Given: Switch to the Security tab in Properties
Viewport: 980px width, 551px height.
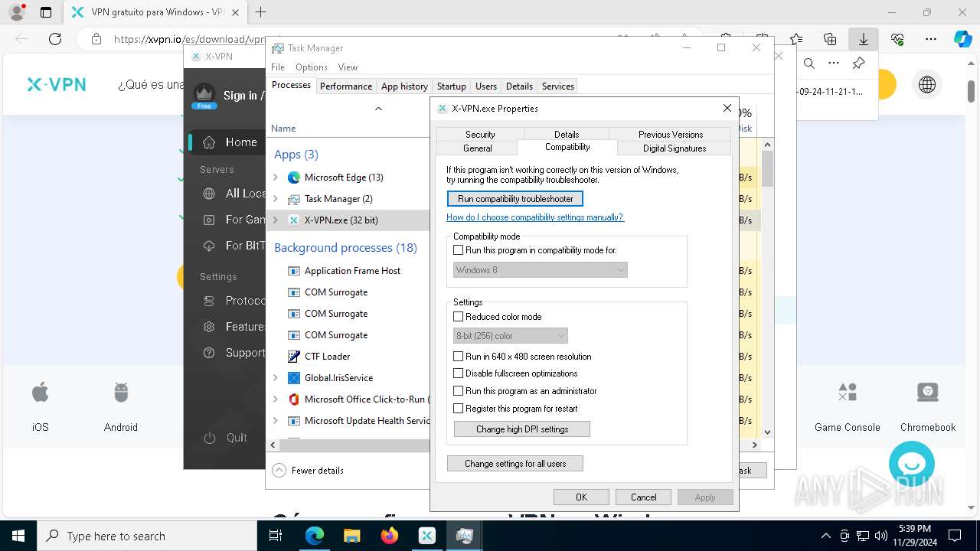Looking at the screenshot, I should (480, 135).
